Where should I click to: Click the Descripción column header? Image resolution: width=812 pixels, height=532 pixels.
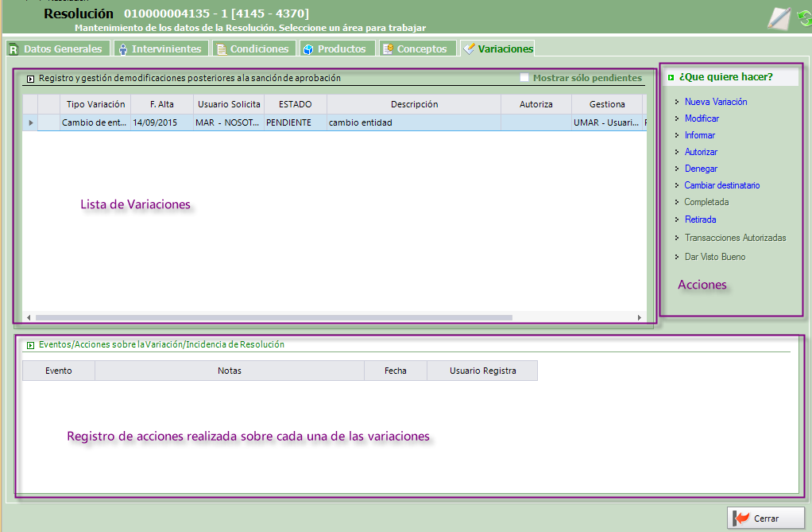tap(414, 104)
